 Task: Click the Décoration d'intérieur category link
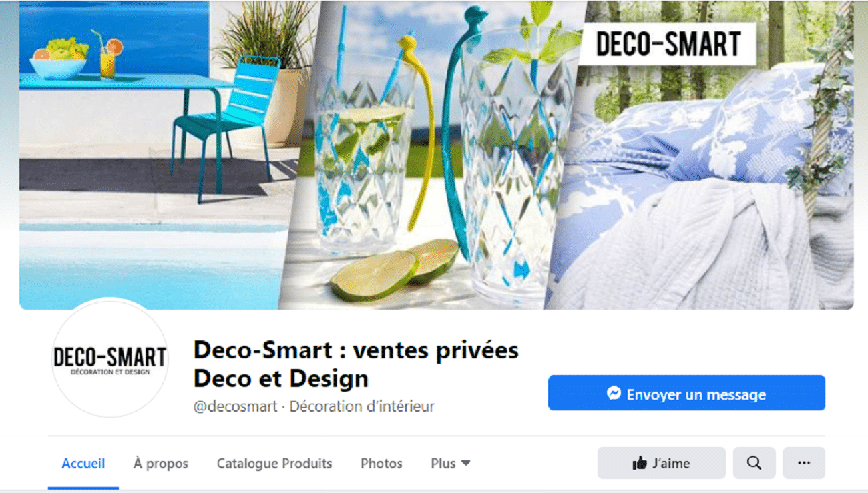pyautogui.click(x=362, y=406)
